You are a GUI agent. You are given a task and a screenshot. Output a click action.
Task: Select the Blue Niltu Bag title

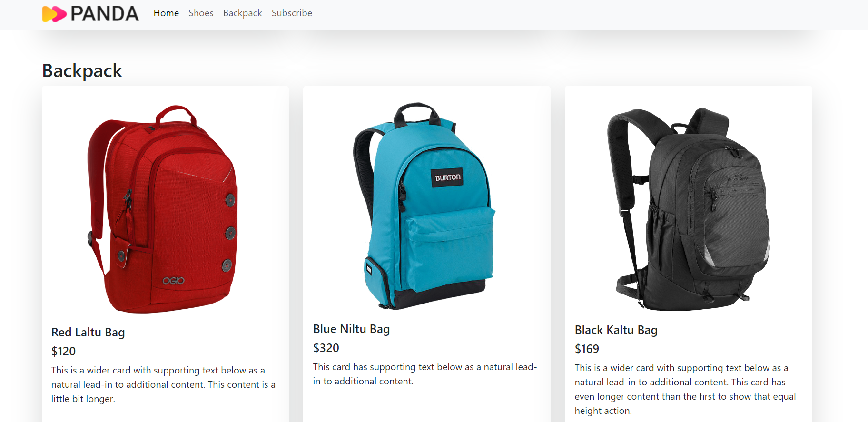click(351, 329)
